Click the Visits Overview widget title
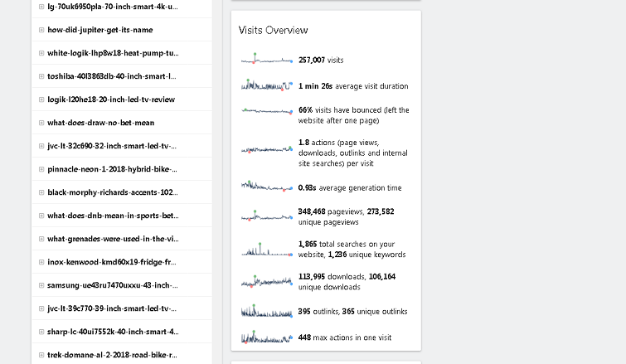Viewport: 626px width, 364px height. 274,30
